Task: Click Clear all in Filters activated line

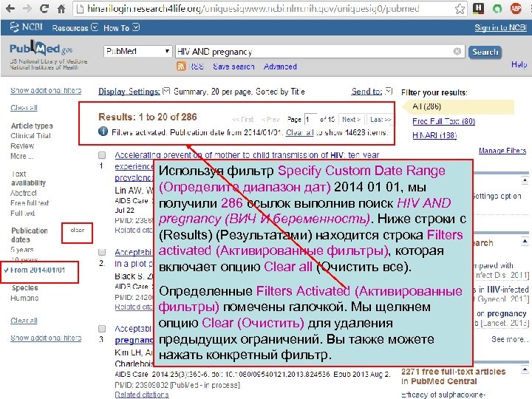Action: coord(299,132)
